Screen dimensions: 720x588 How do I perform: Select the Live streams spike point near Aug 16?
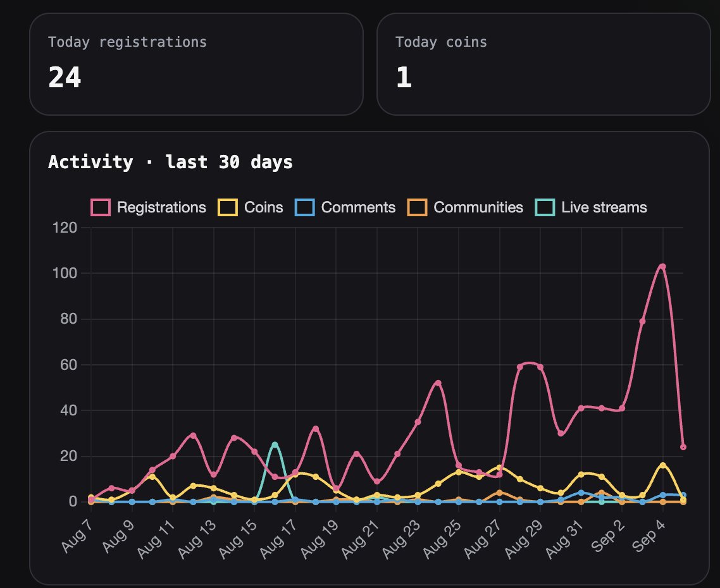pos(275,444)
